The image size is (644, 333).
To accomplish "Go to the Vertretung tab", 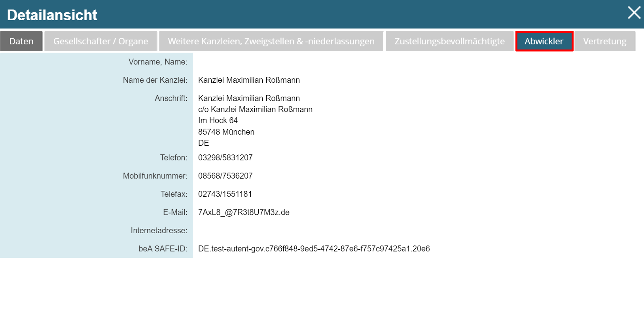I will [604, 41].
